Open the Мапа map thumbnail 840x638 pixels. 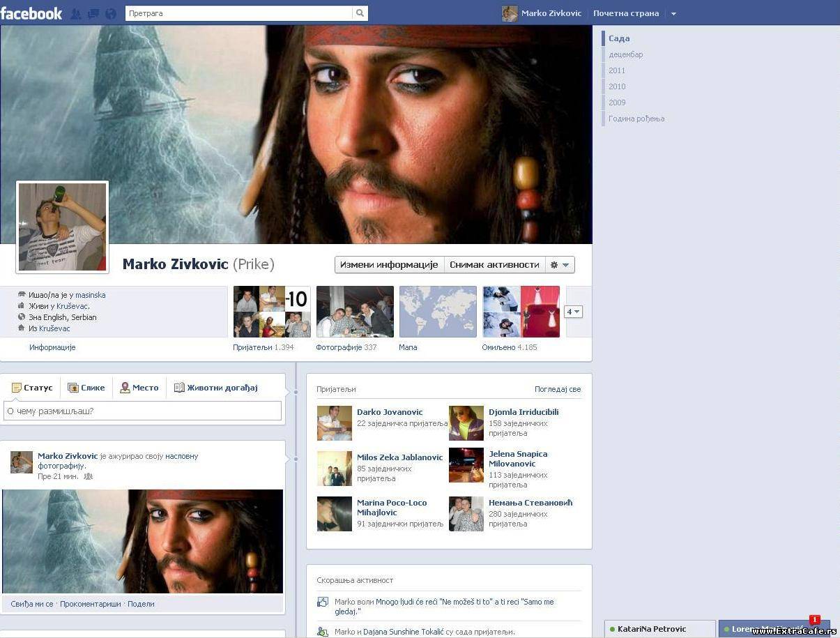point(438,312)
